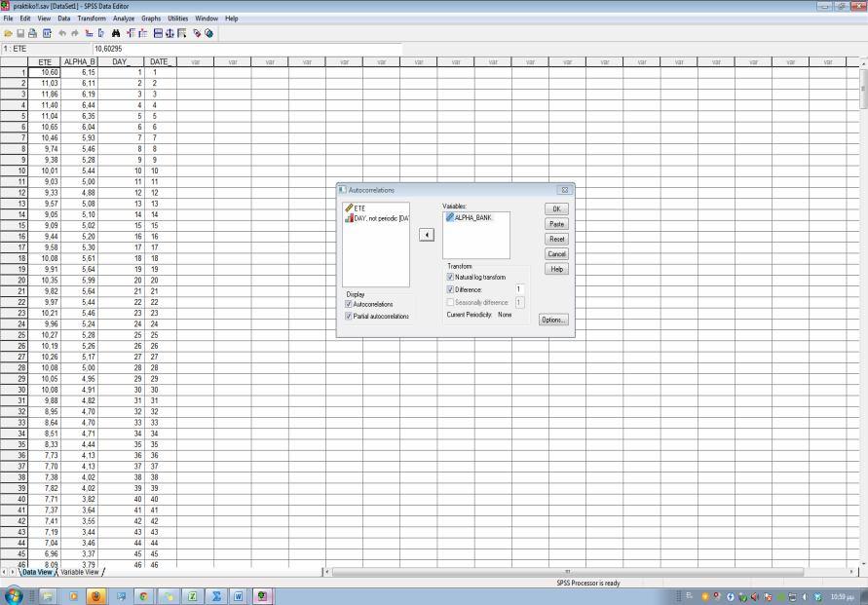Click the Select Cases toolbar icon

[x=182, y=34]
